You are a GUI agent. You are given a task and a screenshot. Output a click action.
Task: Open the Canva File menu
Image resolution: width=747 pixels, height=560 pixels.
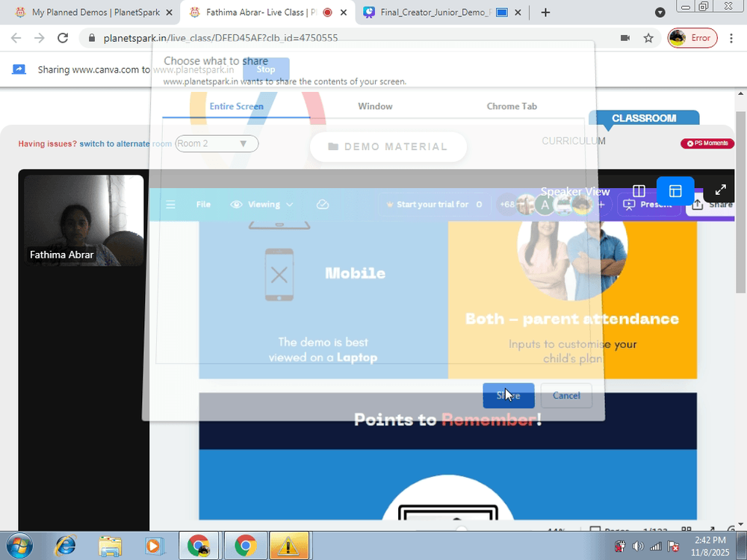tap(203, 205)
